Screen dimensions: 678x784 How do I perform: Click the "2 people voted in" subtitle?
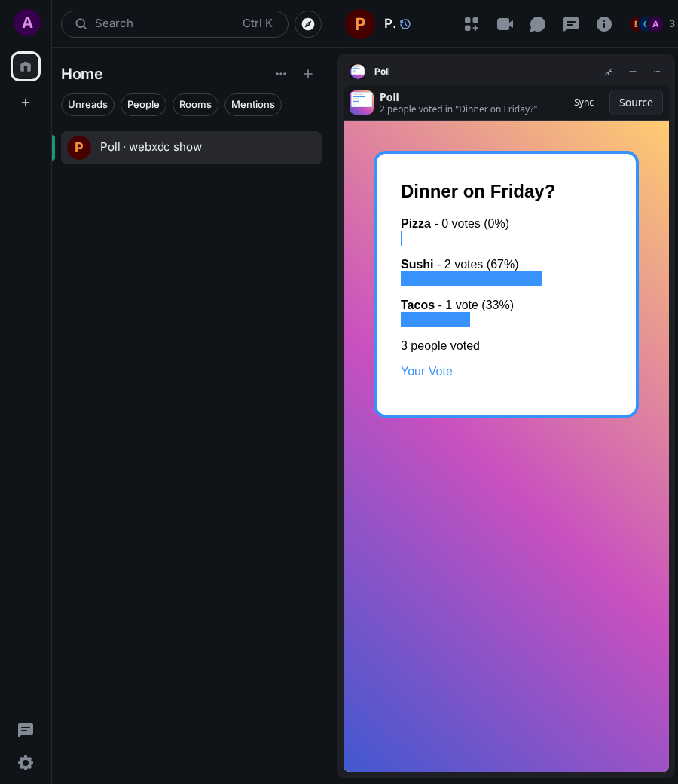click(x=458, y=109)
